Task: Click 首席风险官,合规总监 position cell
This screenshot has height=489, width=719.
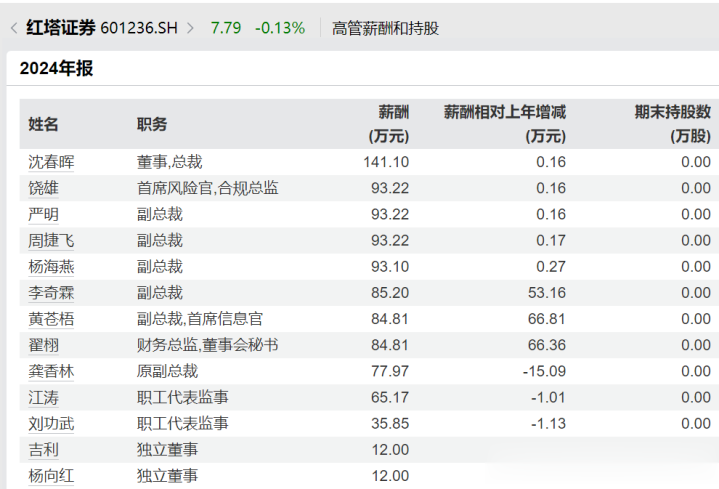Action: (x=207, y=188)
